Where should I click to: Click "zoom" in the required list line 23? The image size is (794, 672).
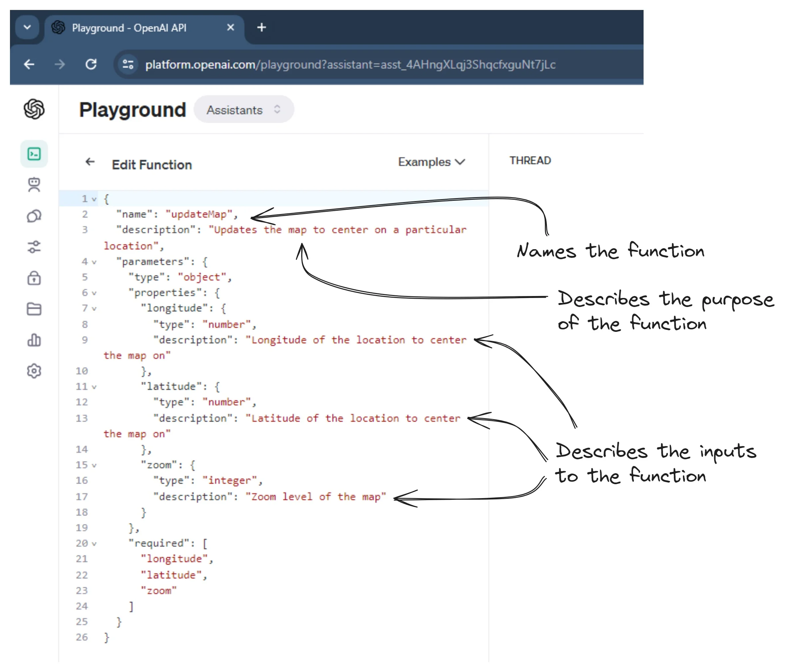tap(159, 591)
